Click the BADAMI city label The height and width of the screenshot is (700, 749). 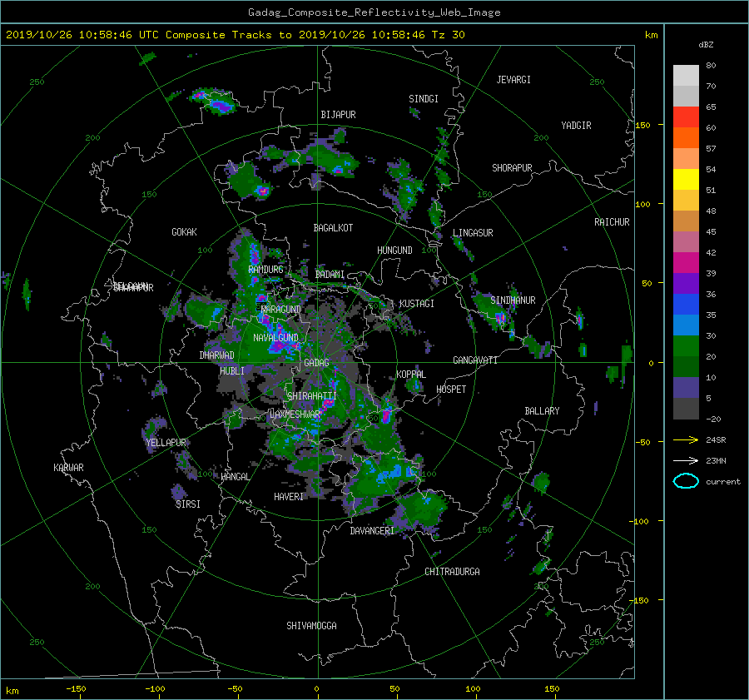(x=330, y=275)
